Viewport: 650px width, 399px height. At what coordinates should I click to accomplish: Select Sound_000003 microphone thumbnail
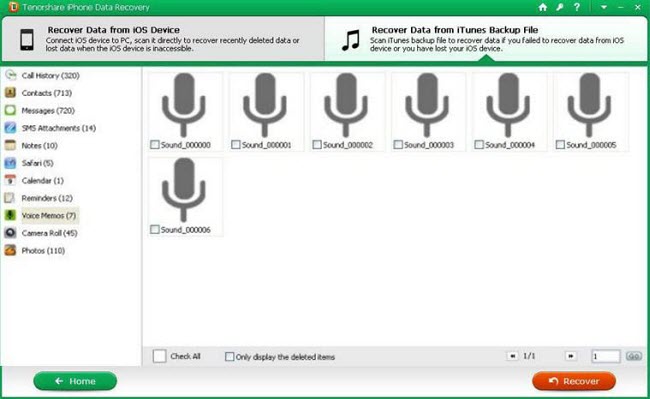pos(427,105)
